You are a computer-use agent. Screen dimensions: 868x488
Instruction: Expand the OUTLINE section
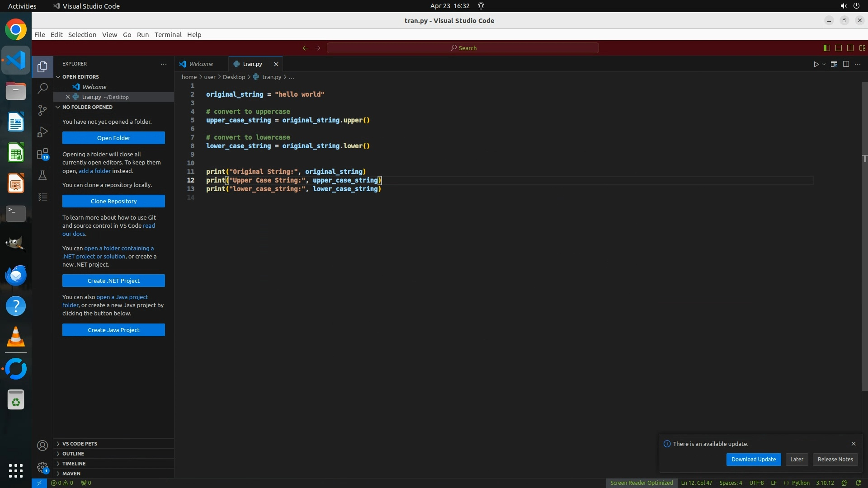[73, 454]
